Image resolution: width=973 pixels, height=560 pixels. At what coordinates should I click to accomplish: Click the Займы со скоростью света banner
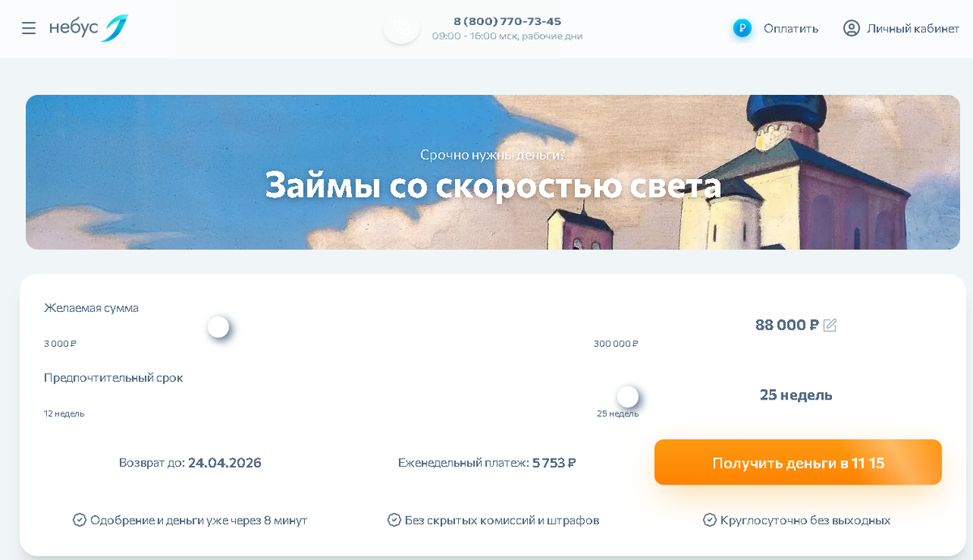(493, 172)
